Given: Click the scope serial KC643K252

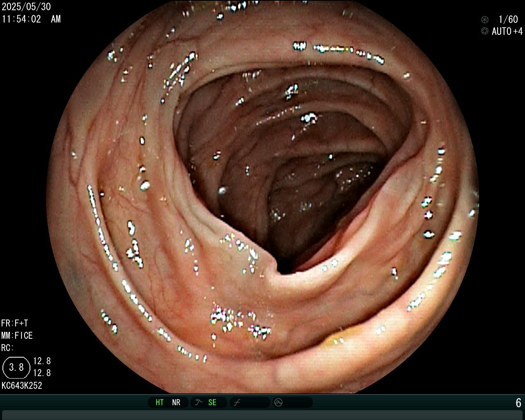Looking at the screenshot, I should tap(22, 386).
